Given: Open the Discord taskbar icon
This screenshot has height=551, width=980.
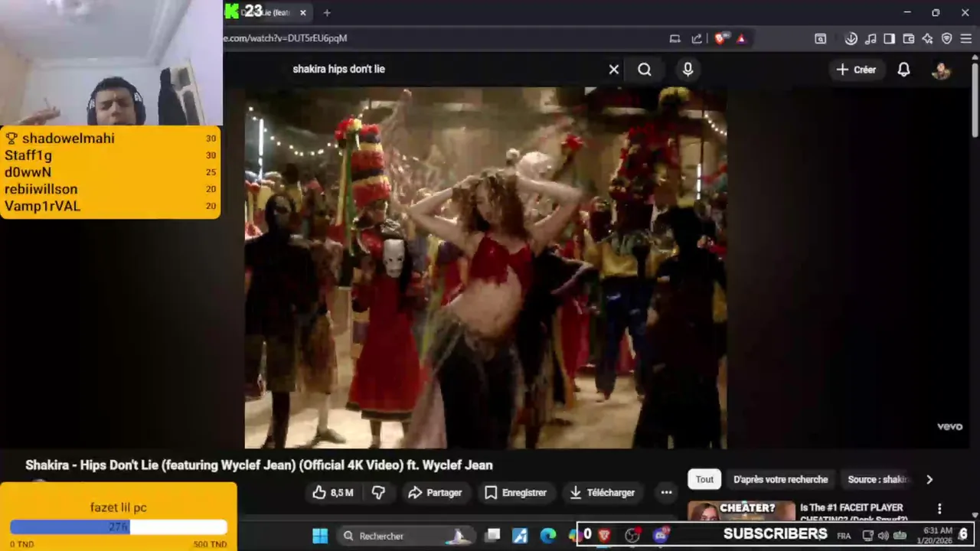Looking at the screenshot, I should point(661,536).
